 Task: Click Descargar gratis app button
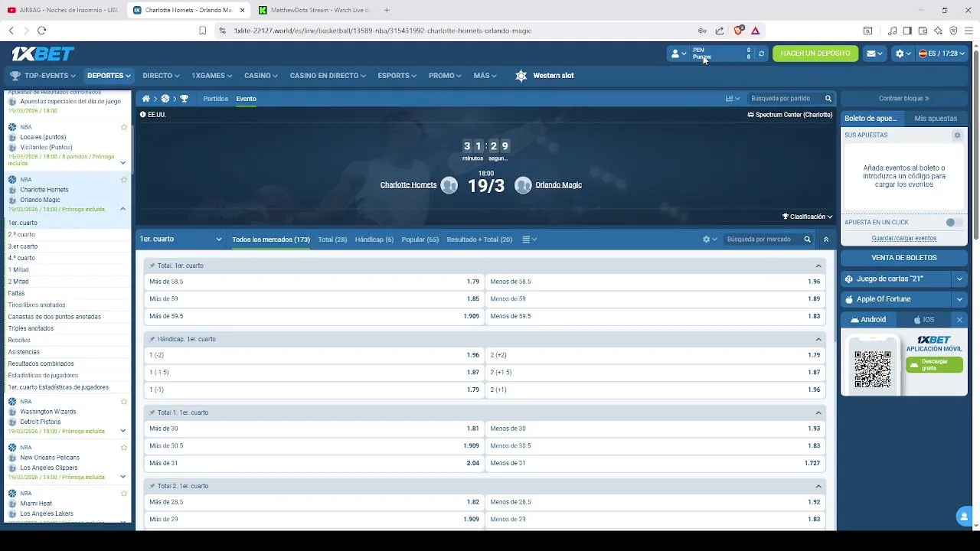(x=934, y=365)
